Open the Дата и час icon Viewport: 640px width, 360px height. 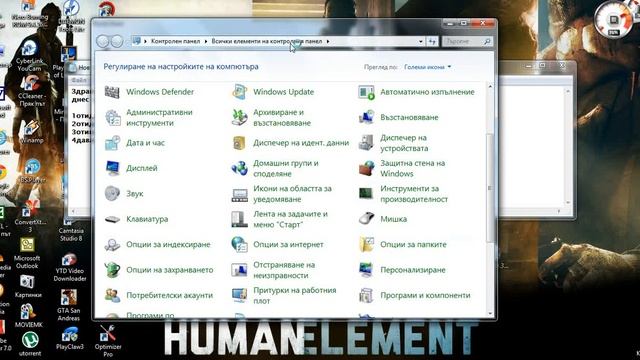112,143
